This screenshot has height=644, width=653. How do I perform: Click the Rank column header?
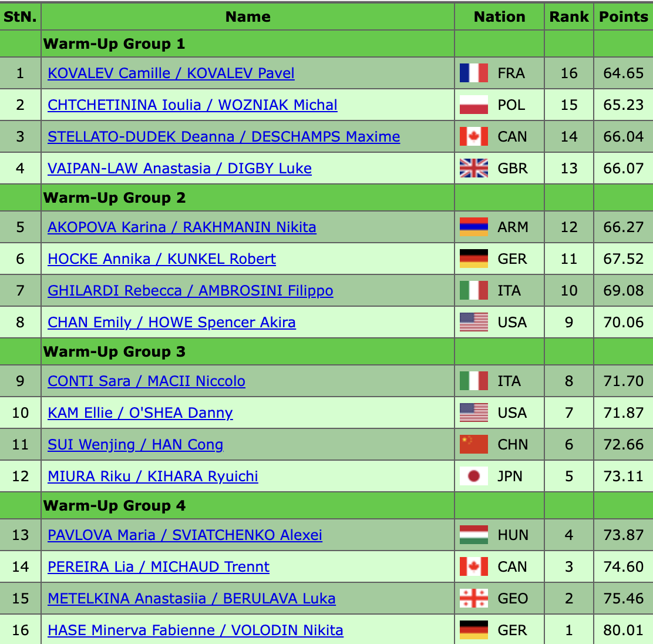tap(568, 17)
